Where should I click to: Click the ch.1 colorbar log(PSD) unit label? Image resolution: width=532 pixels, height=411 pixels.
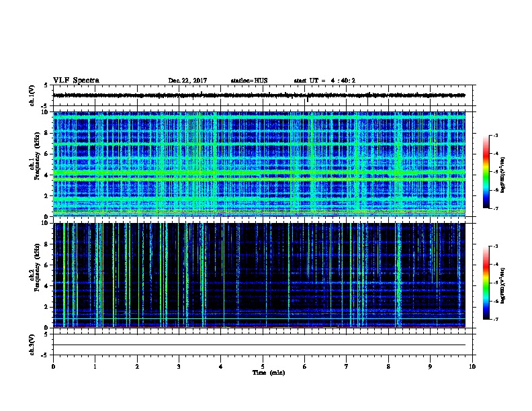[x=503, y=175]
